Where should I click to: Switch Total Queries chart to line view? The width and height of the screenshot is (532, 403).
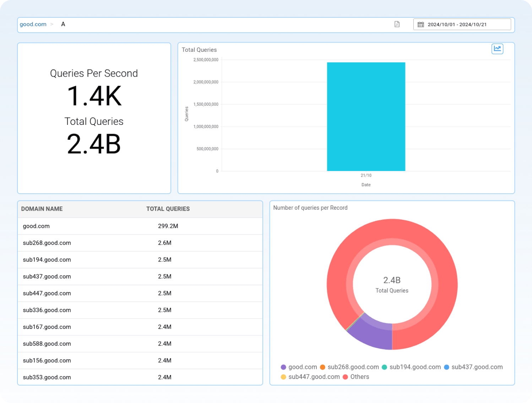tap(497, 49)
